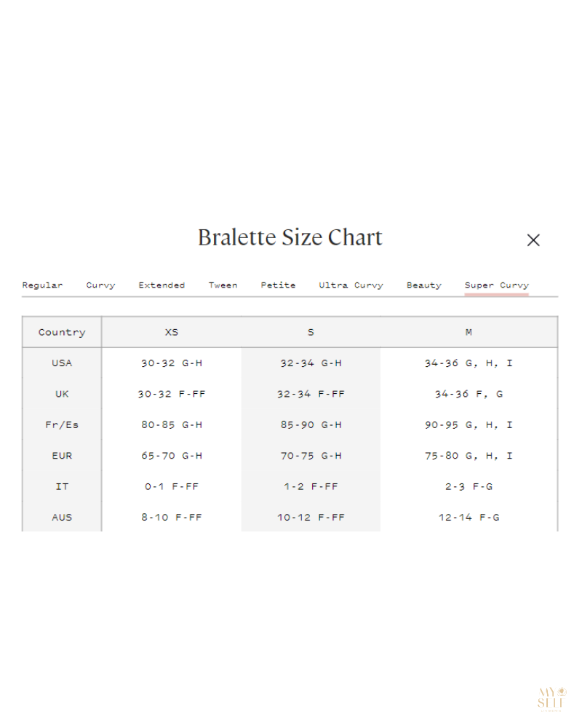Click the Country column header
This screenshot has height=728, width=582.
click(62, 333)
